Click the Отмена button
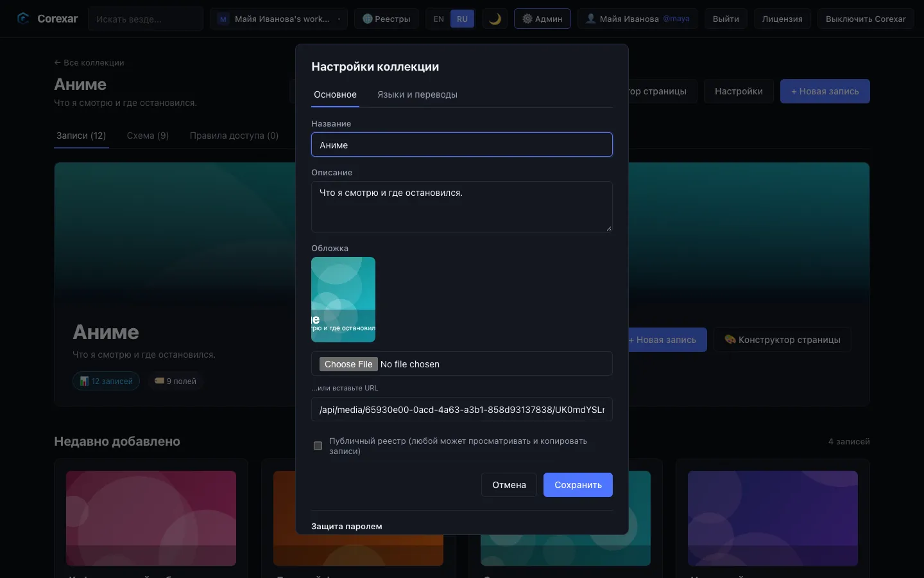 point(509,485)
